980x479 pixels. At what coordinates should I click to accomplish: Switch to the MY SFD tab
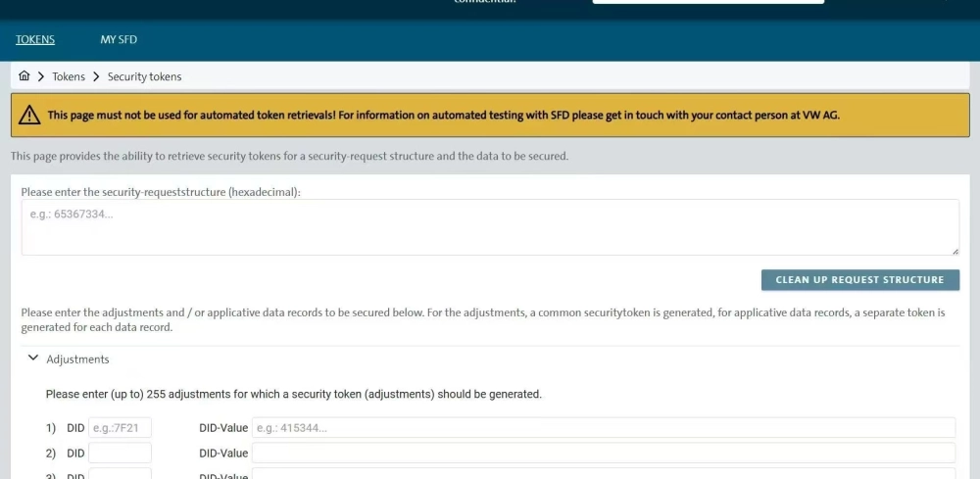tap(119, 39)
